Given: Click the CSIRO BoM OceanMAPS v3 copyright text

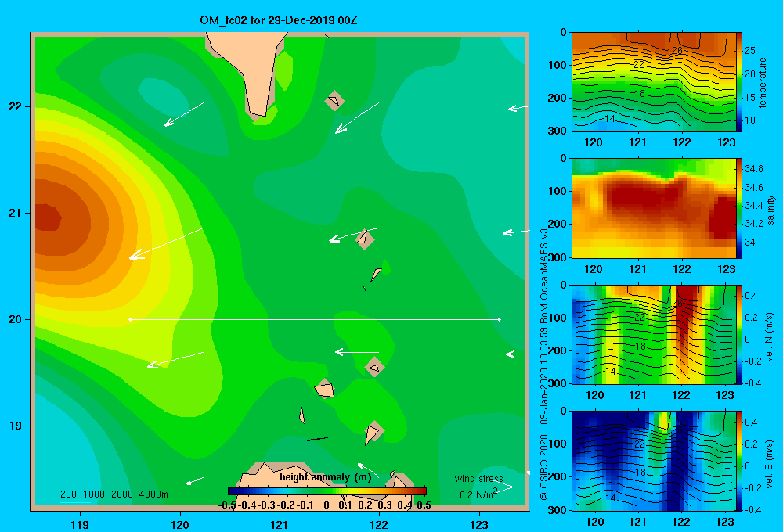Looking at the screenshot, I should (544, 365).
